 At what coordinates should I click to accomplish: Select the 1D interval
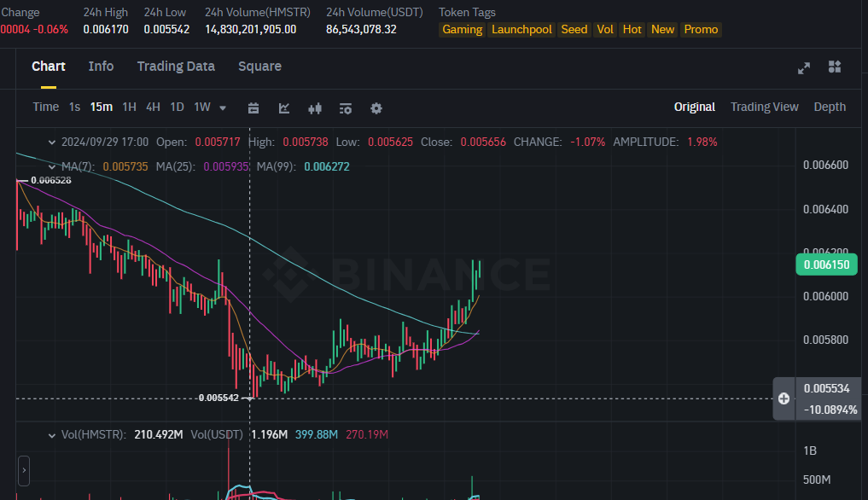coord(177,107)
